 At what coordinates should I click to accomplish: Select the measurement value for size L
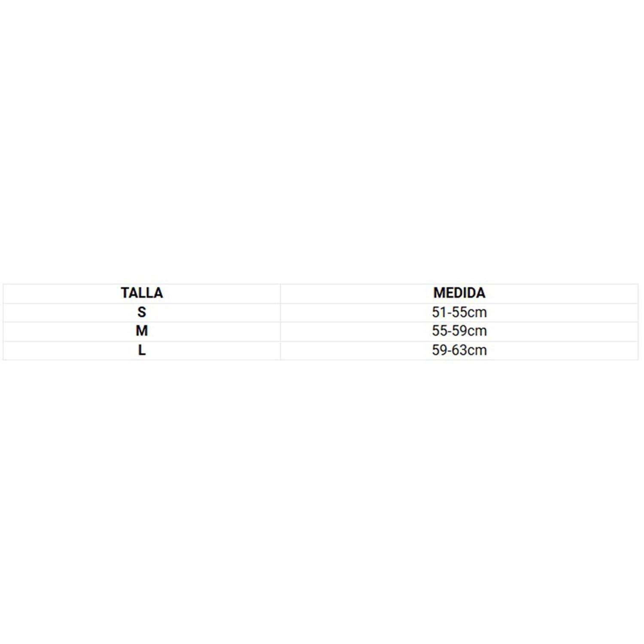[x=459, y=350]
